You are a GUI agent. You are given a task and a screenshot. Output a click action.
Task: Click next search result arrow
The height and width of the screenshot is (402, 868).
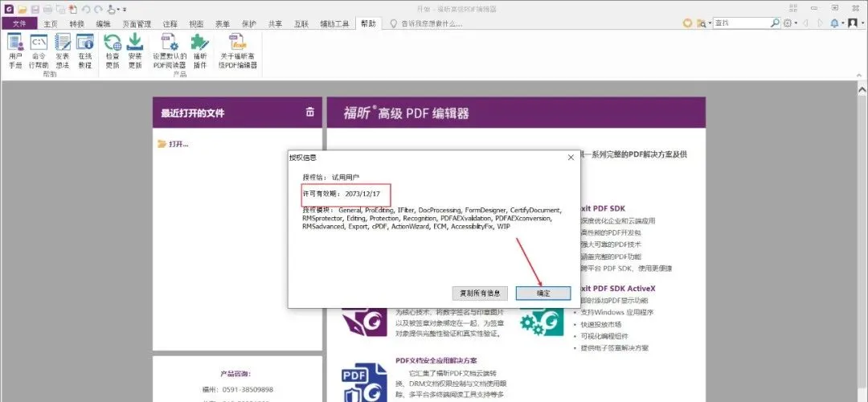coord(820,23)
